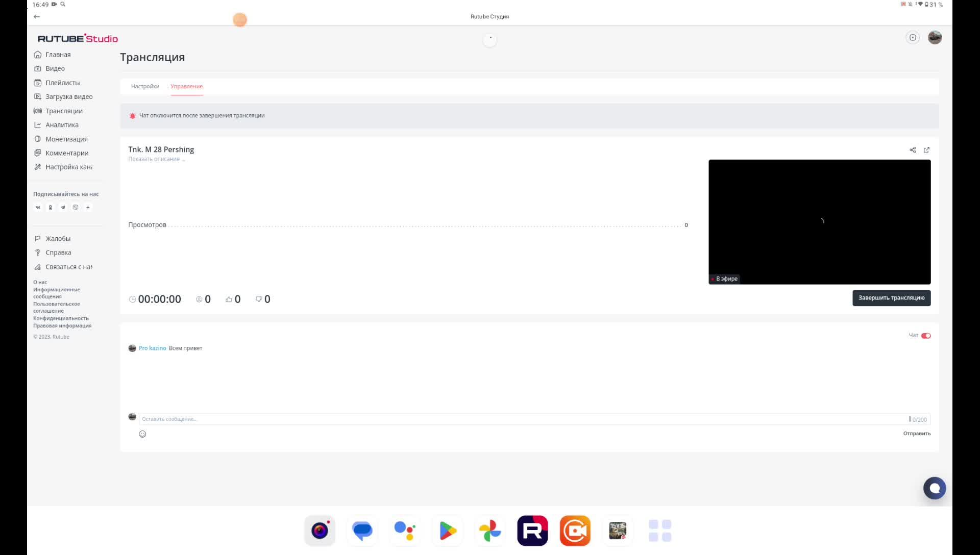The image size is (980, 555).
Task: Click Отправить to send the message
Action: (x=917, y=434)
